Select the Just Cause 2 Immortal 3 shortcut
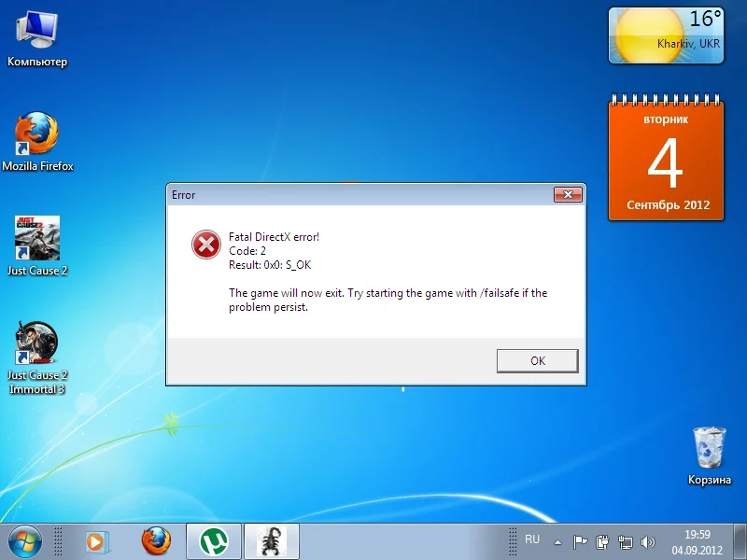This screenshot has width=747, height=560. [37, 358]
